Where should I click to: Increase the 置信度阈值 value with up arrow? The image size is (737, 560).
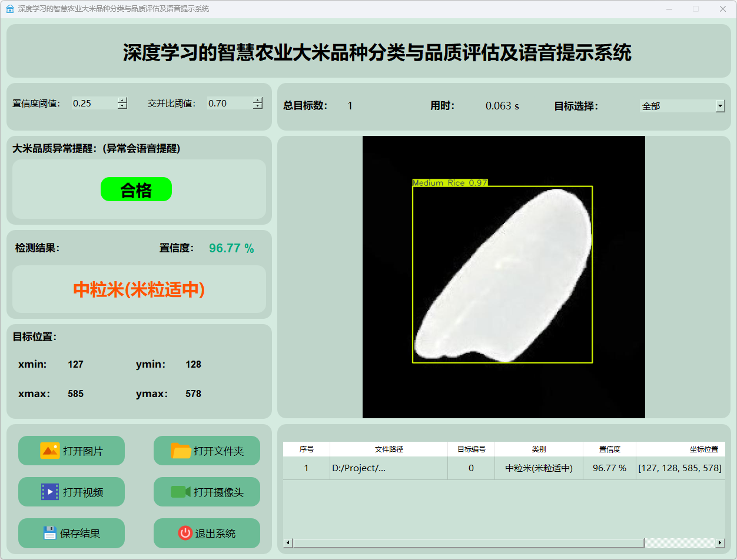tap(122, 100)
